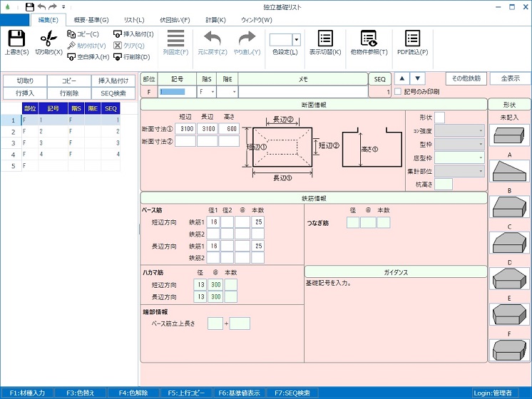Open the リスト(L) tab
Viewport: 532px width, 399px height.
click(134, 20)
